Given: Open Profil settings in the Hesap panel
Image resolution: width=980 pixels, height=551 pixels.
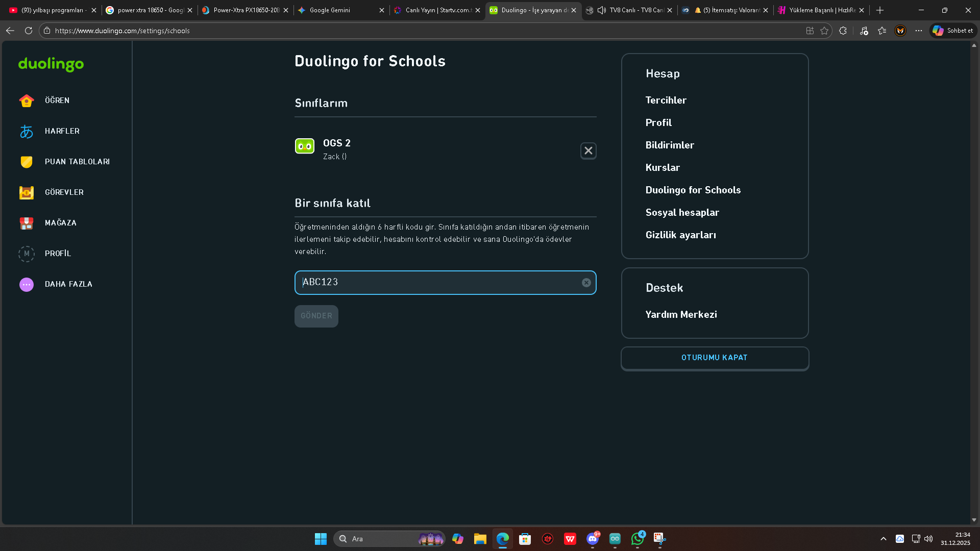Looking at the screenshot, I should pyautogui.click(x=658, y=123).
